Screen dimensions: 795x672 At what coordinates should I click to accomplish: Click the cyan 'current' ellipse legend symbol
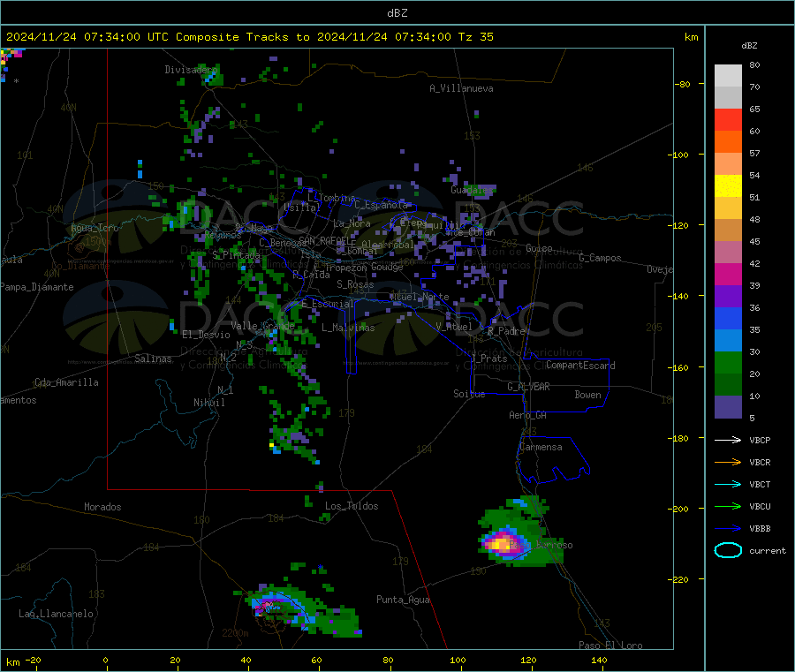click(x=728, y=550)
